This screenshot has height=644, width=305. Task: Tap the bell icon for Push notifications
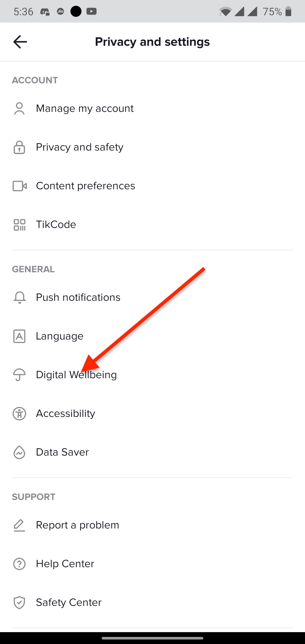click(x=19, y=297)
